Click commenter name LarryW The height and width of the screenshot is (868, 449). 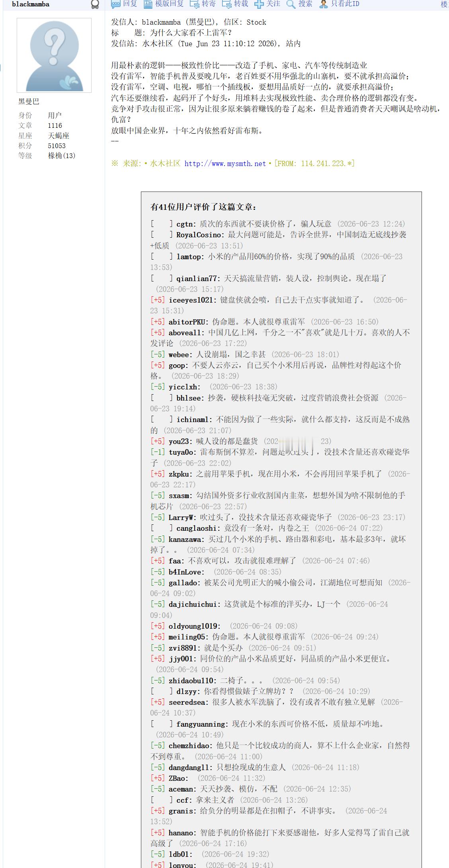click(x=181, y=518)
